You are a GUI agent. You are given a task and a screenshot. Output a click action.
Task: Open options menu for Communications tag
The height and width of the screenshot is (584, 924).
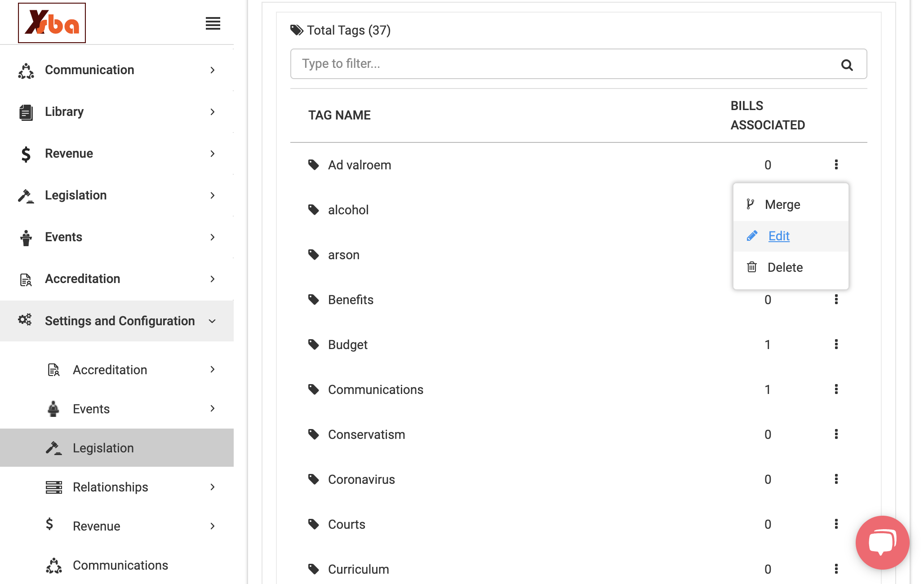(x=836, y=389)
